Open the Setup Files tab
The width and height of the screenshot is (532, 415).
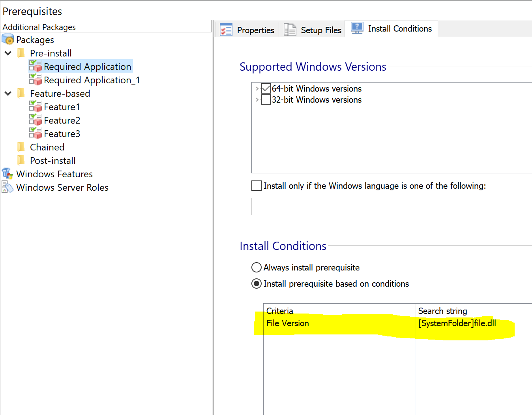click(x=312, y=30)
